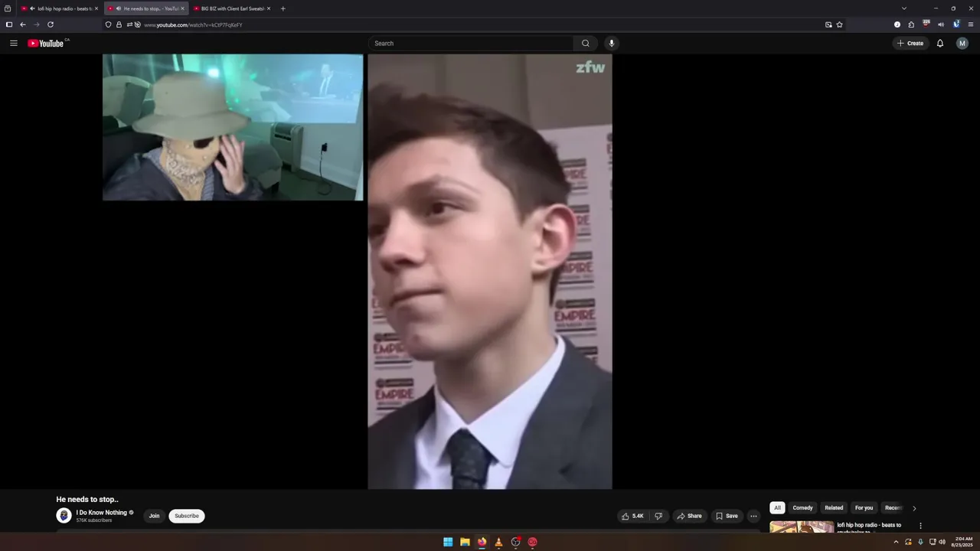
Task: Expand the system tray hidden icons chevron
Action: point(896,542)
